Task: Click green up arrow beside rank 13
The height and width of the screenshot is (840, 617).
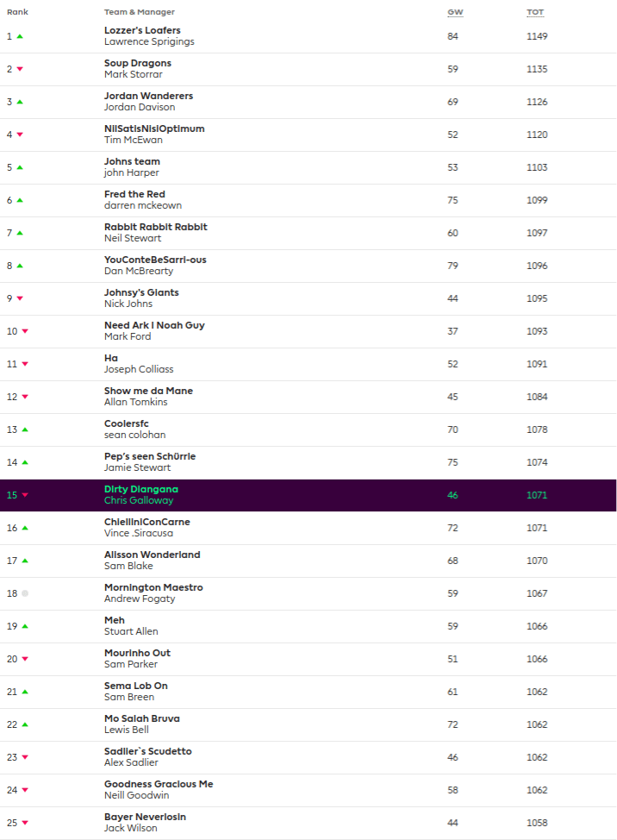Action: (x=25, y=429)
